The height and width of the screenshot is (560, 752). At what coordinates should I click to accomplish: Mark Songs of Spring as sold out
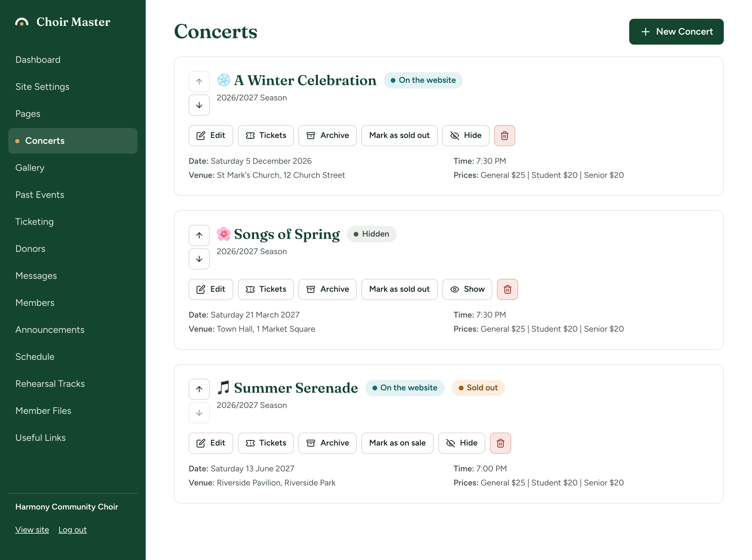(x=399, y=289)
